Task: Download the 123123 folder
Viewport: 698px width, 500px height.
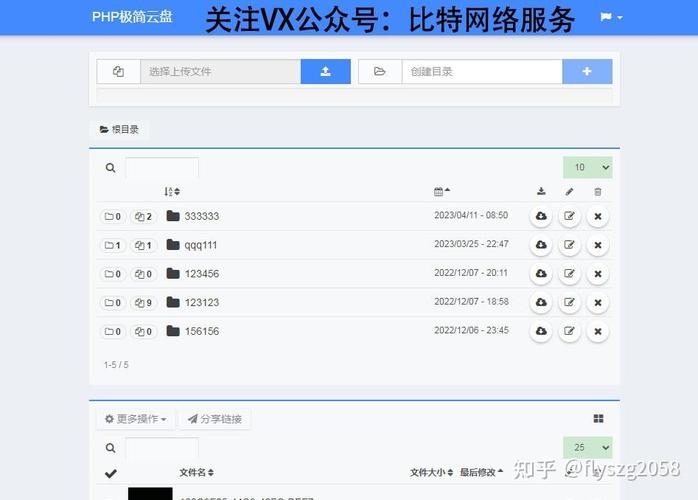Action: [x=541, y=302]
